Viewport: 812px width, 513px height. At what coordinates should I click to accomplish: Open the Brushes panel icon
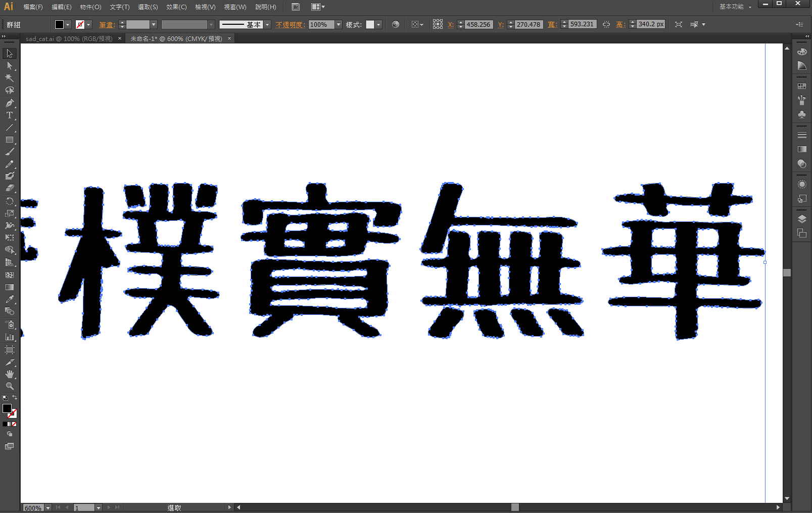click(x=802, y=100)
